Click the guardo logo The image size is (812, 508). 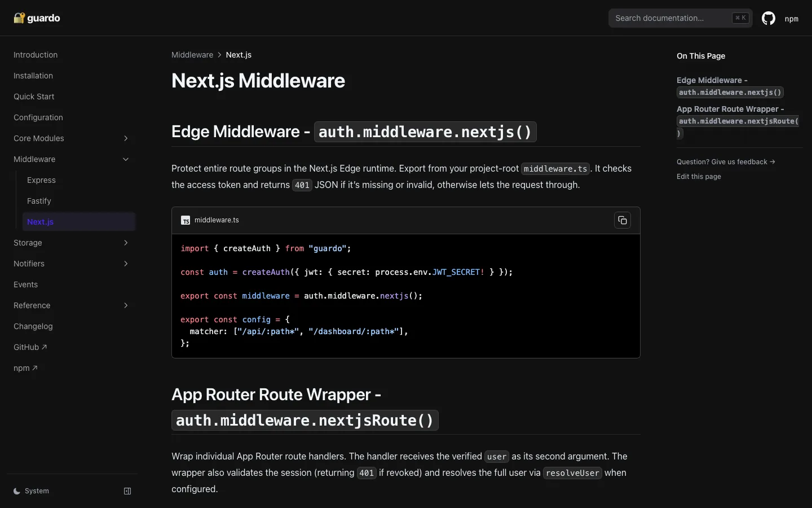click(37, 18)
